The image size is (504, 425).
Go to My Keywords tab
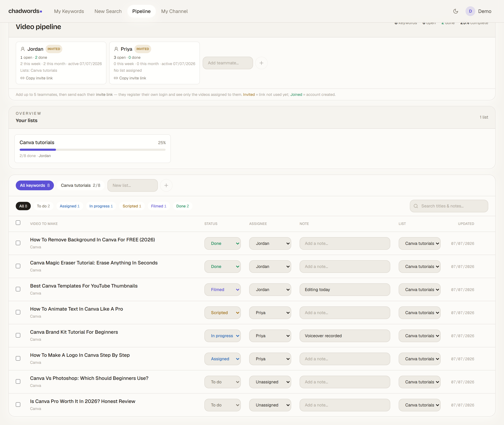(69, 11)
